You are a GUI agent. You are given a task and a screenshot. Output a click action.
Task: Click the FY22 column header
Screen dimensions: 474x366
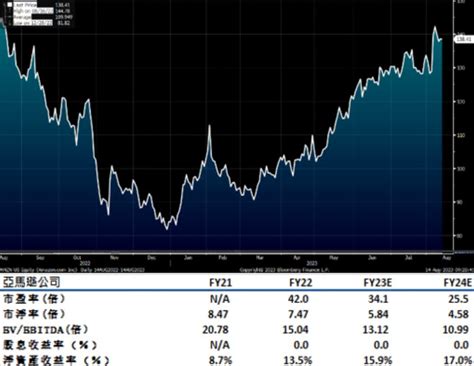point(301,283)
